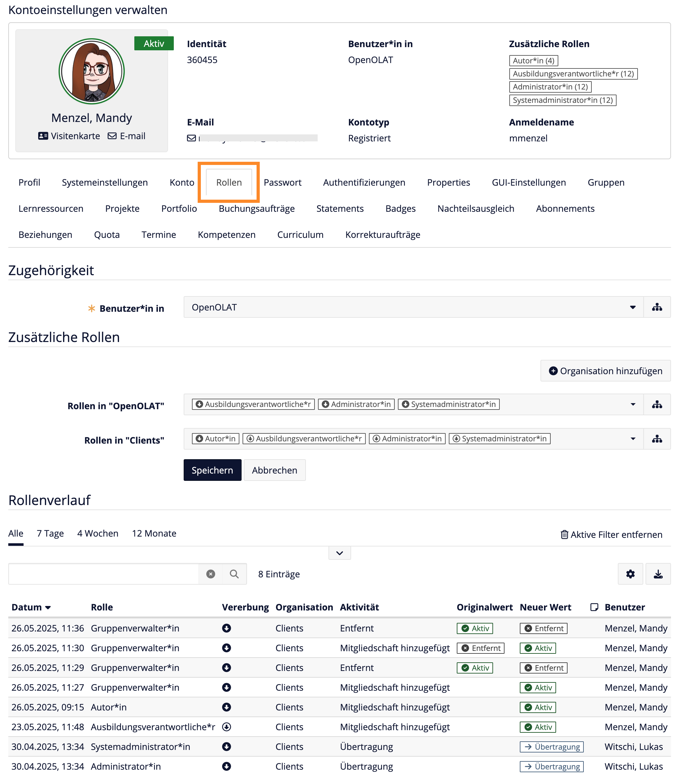Click the search magnifier icon
This screenshot has width=678, height=784.
pos(234,574)
